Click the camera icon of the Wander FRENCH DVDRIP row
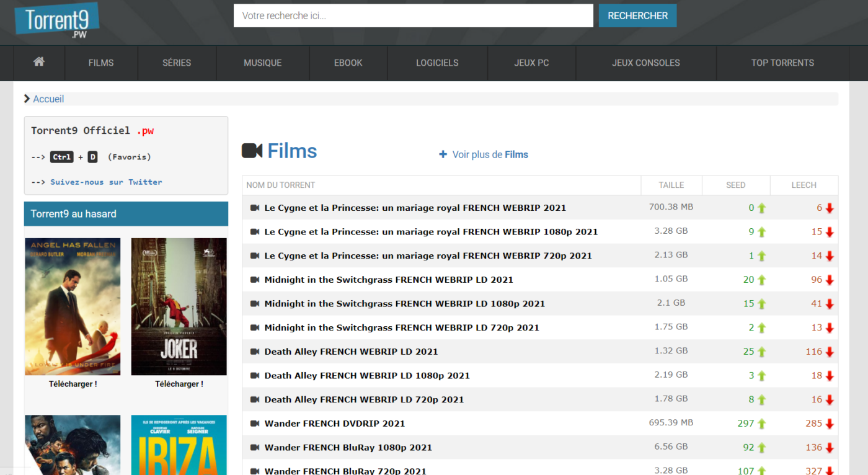This screenshot has width=868, height=475. coord(254,424)
